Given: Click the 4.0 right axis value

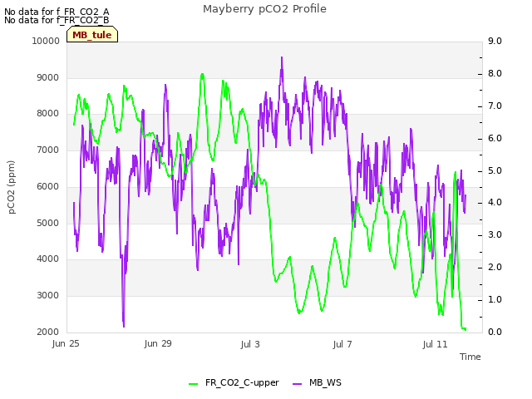Looking at the screenshot, I should pos(495,203).
